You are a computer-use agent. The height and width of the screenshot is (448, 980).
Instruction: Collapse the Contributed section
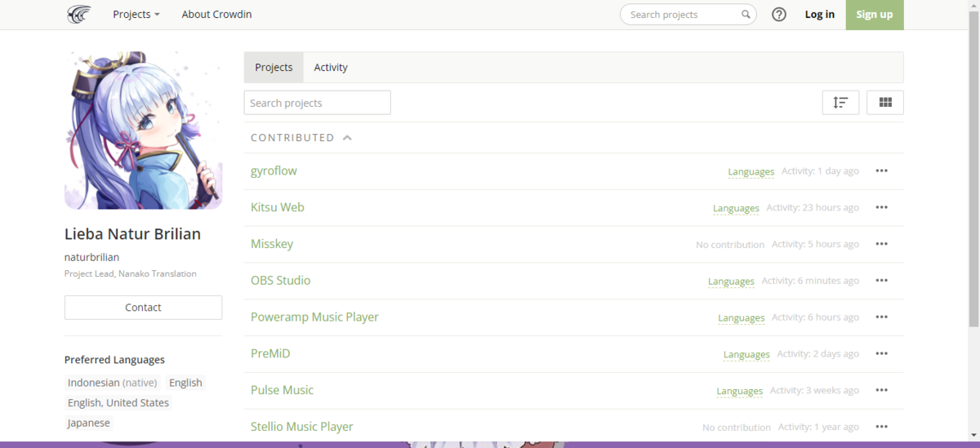(347, 138)
